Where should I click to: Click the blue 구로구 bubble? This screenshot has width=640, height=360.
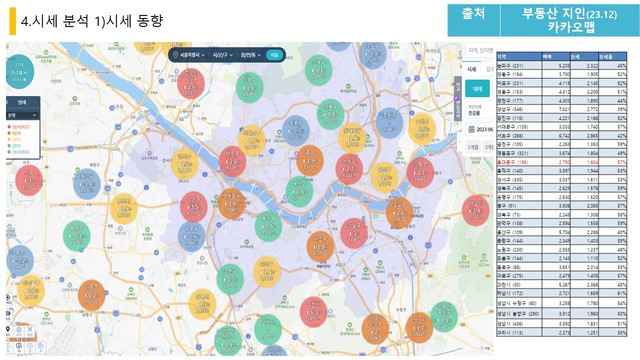tap(191, 236)
